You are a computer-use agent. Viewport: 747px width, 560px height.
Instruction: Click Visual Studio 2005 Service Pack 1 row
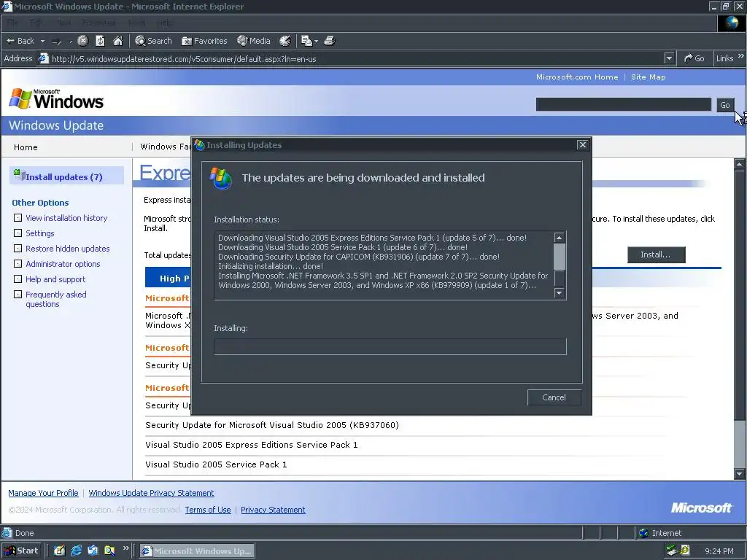click(x=216, y=464)
